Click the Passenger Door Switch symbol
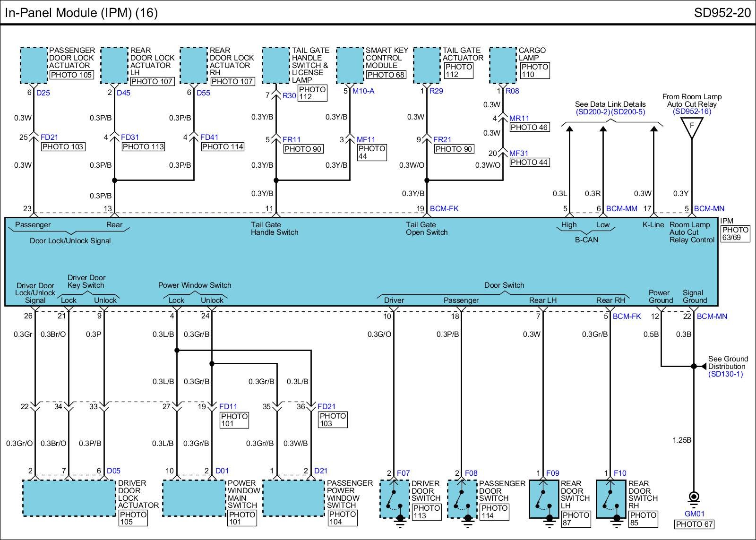756x540 pixels. tap(462, 499)
